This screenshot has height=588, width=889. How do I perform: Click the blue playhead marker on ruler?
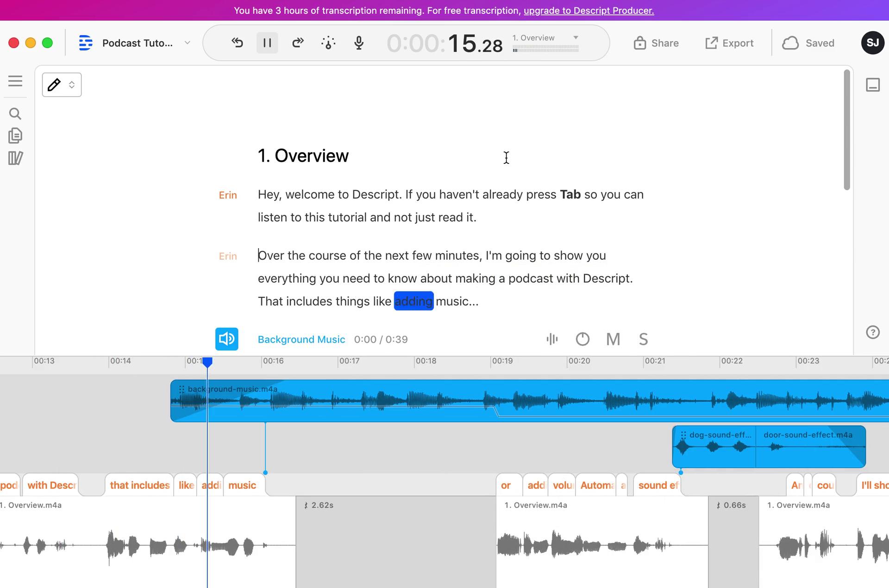pyautogui.click(x=207, y=363)
